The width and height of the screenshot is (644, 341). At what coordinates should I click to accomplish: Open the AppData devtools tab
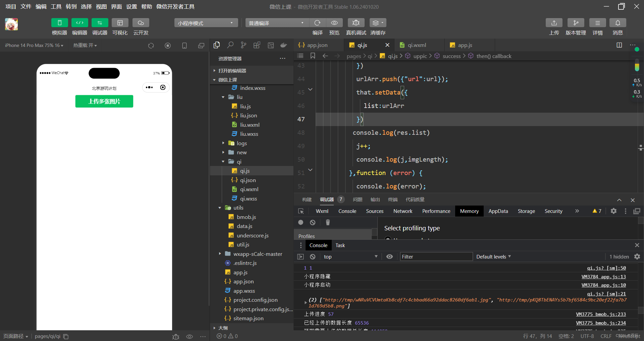coord(498,211)
